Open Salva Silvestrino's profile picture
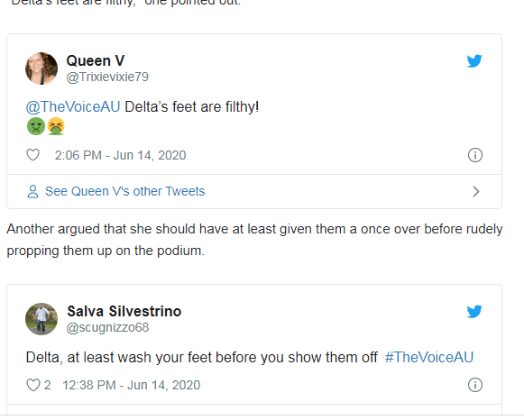Image resolution: width=524 pixels, height=420 pixels. click(41, 319)
